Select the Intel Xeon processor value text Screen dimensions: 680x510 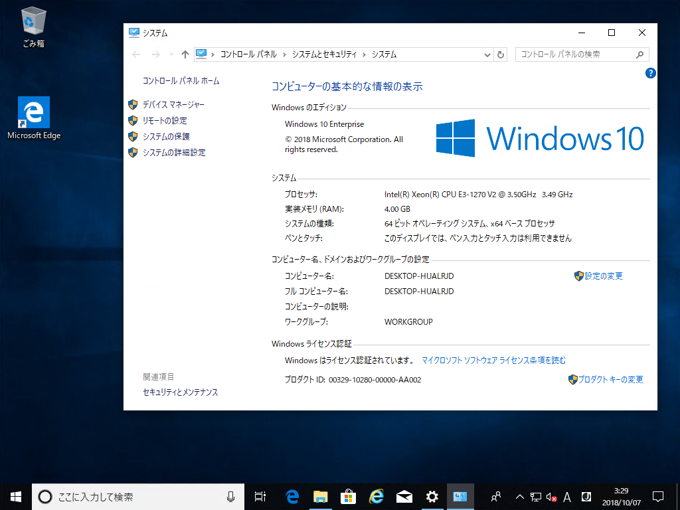(478, 194)
